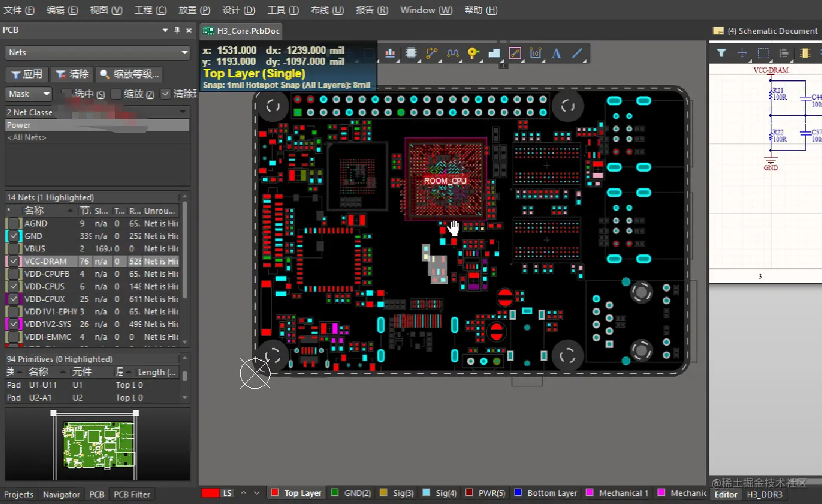Click the schematic selection filter funnel icon

(x=721, y=53)
